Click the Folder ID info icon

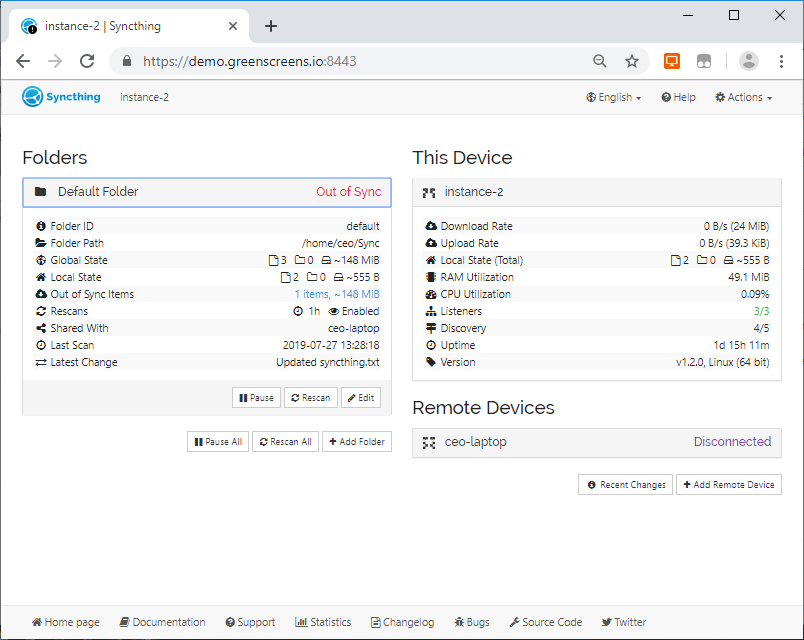click(41, 226)
